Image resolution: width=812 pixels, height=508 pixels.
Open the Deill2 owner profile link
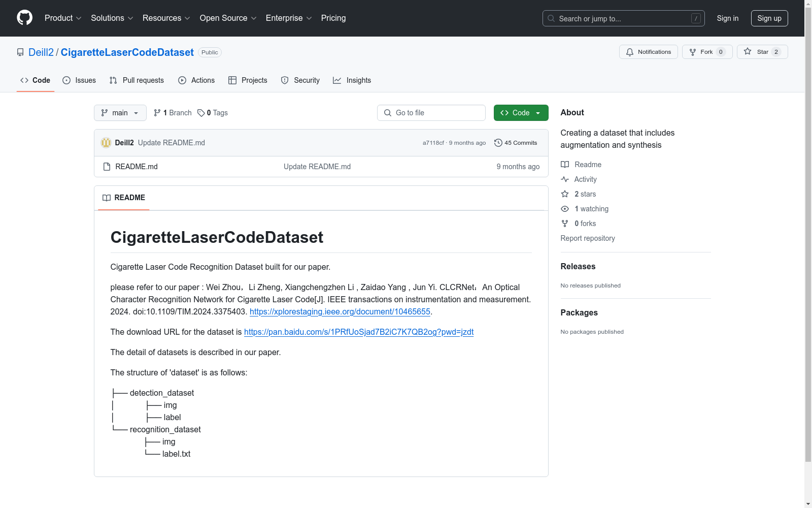pyautogui.click(x=41, y=52)
